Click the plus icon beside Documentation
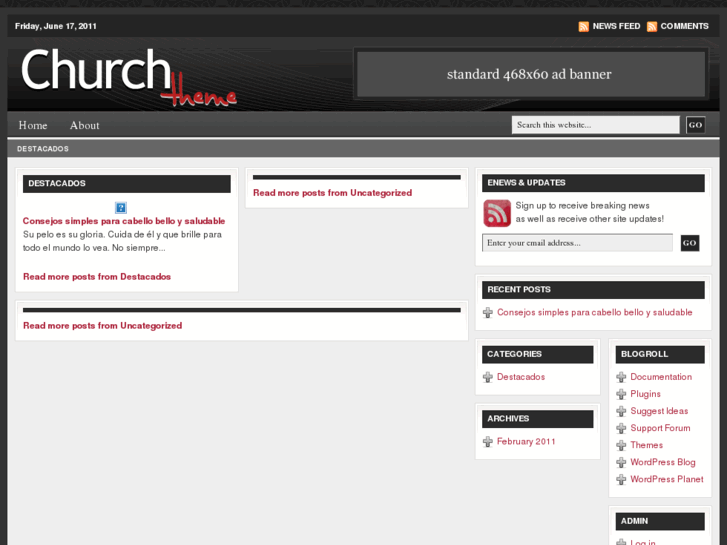Screen dimensions: 727x545 (621, 377)
